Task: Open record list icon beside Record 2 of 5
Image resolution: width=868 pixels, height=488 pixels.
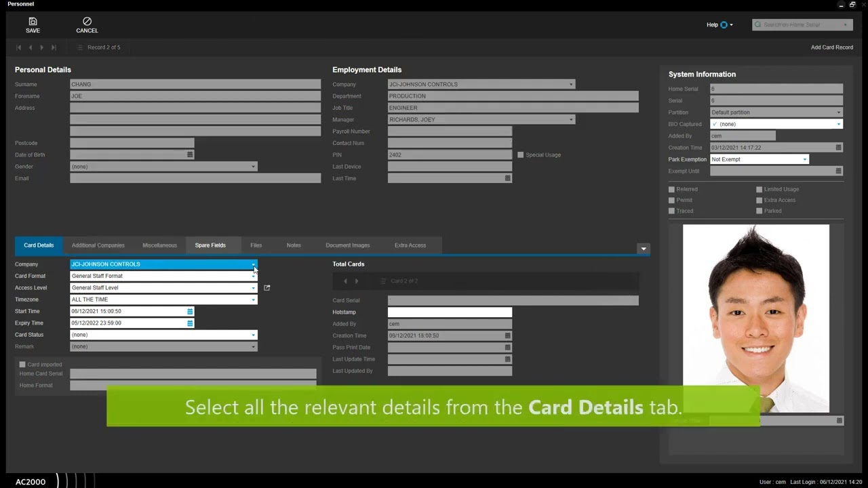Action: [x=79, y=47]
